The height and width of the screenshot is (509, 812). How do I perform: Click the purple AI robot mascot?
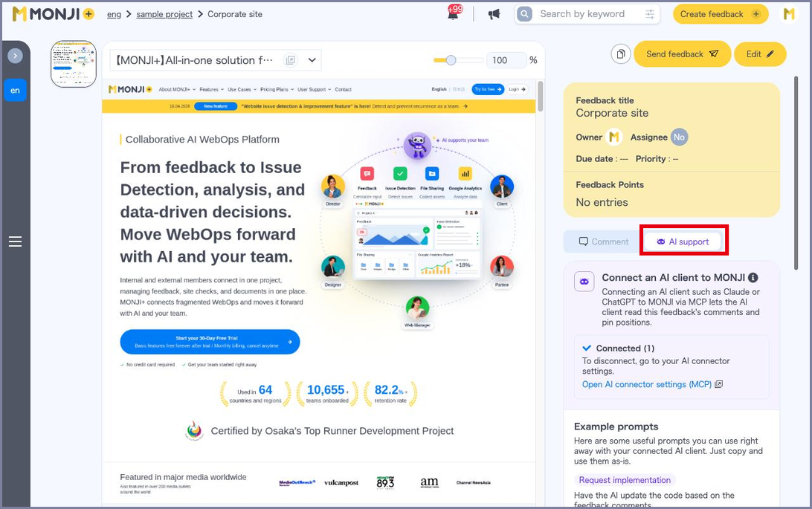tap(417, 145)
